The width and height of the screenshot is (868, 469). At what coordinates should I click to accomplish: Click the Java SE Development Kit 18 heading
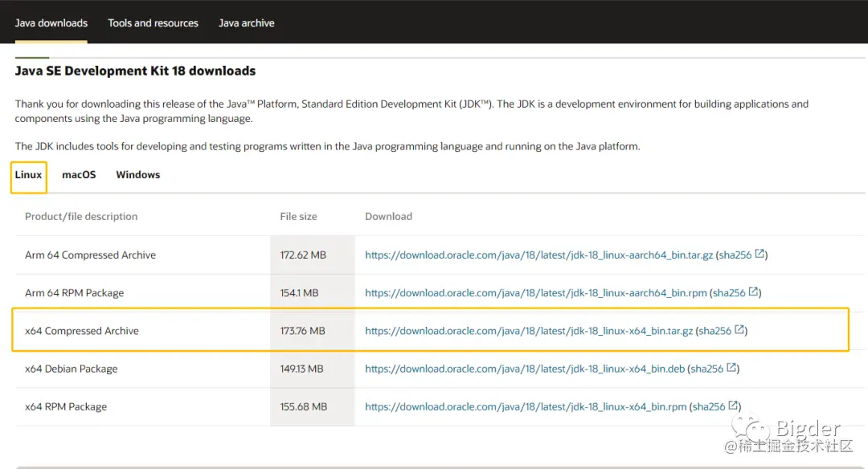point(135,71)
